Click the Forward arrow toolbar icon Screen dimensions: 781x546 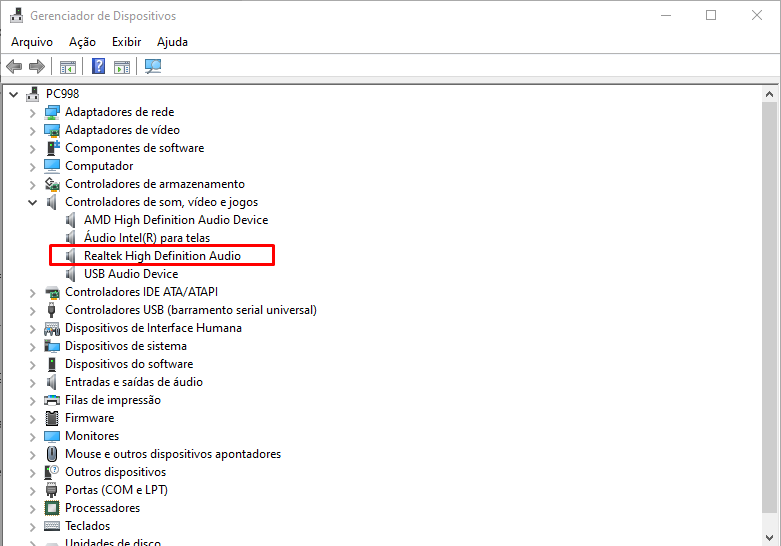(37, 66)
